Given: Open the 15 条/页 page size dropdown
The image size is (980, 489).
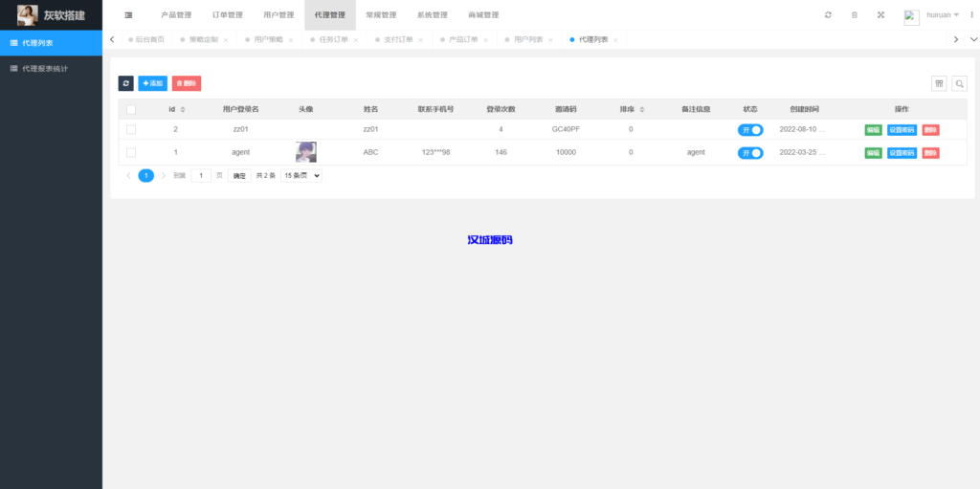Looking at the screenshot, I should (x=301, y=176).
